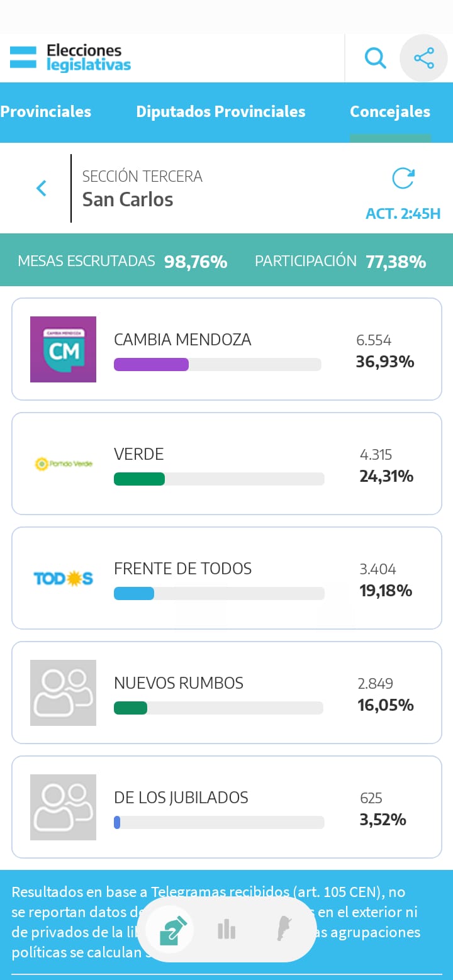
Task: Tap the Cambia Mendoza CM logo
Action: click(63, 349)
